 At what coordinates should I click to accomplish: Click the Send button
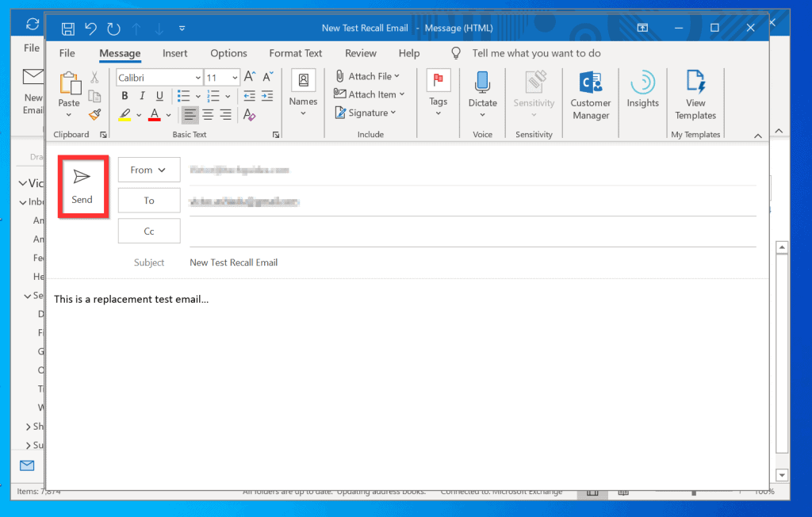pyautogui.click(x=82, y=186)
